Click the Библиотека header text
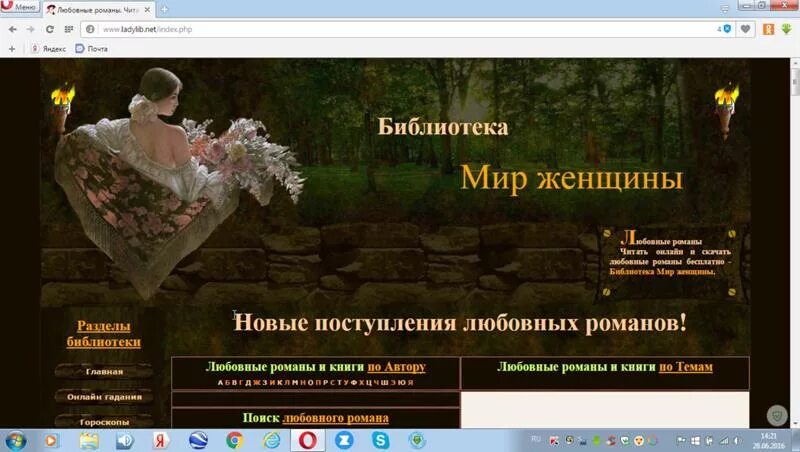The image size is (800, 452). point(443,127)
